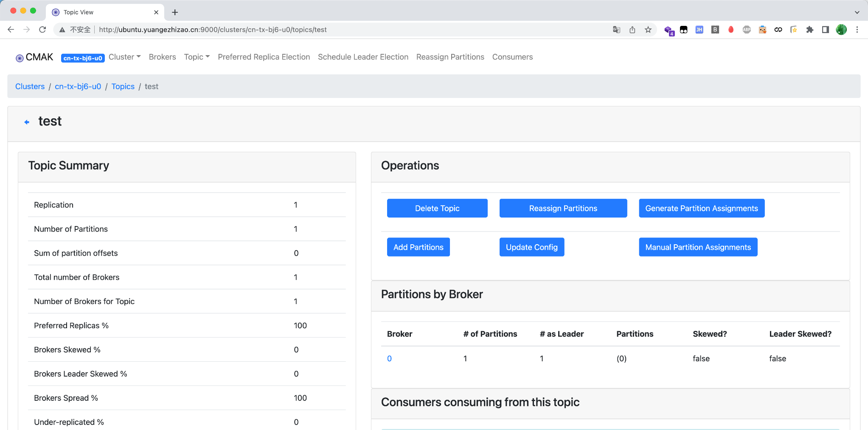Open a new tab with the plus icon
The image size is (868, 430).
[x=175, y=12]
